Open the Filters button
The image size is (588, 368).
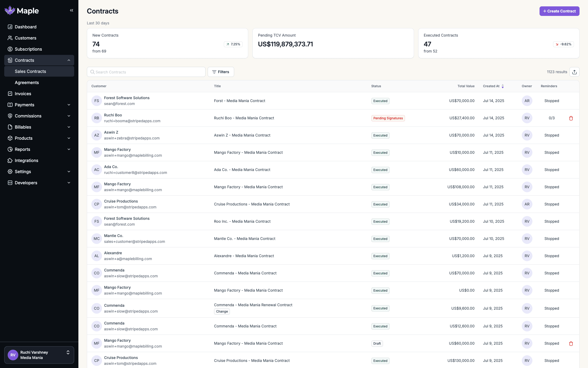click(x=221, y=72)
